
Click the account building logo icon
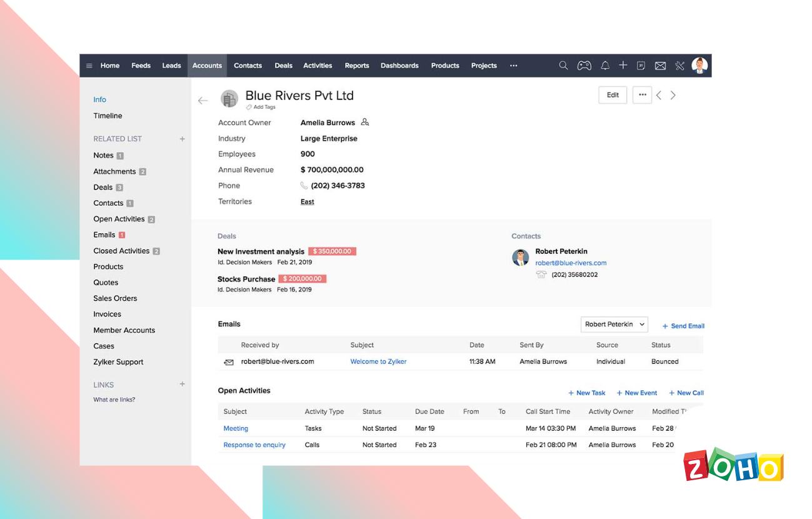tap(229, 98)
